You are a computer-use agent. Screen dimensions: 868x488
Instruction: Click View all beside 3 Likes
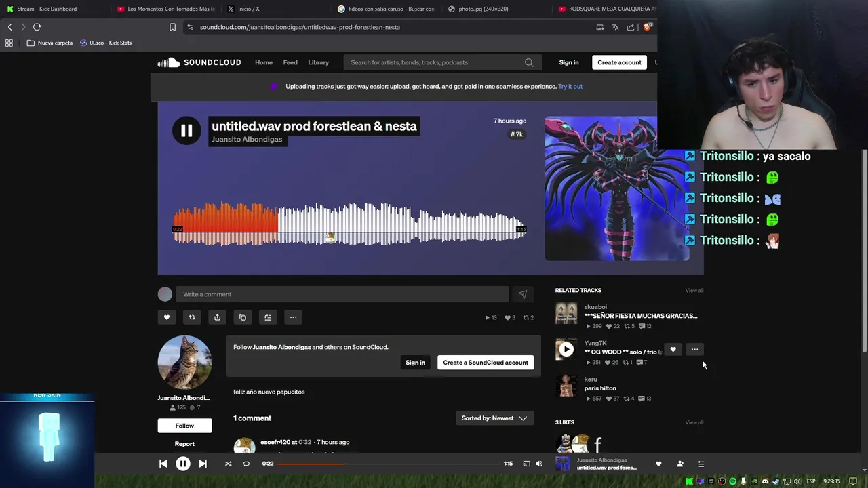(x=694, y=422)
